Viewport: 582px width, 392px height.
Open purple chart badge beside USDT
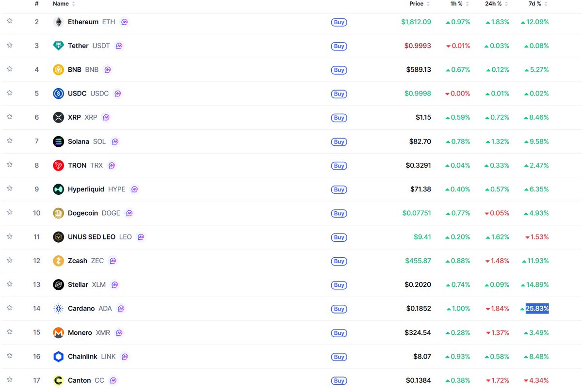119,46
